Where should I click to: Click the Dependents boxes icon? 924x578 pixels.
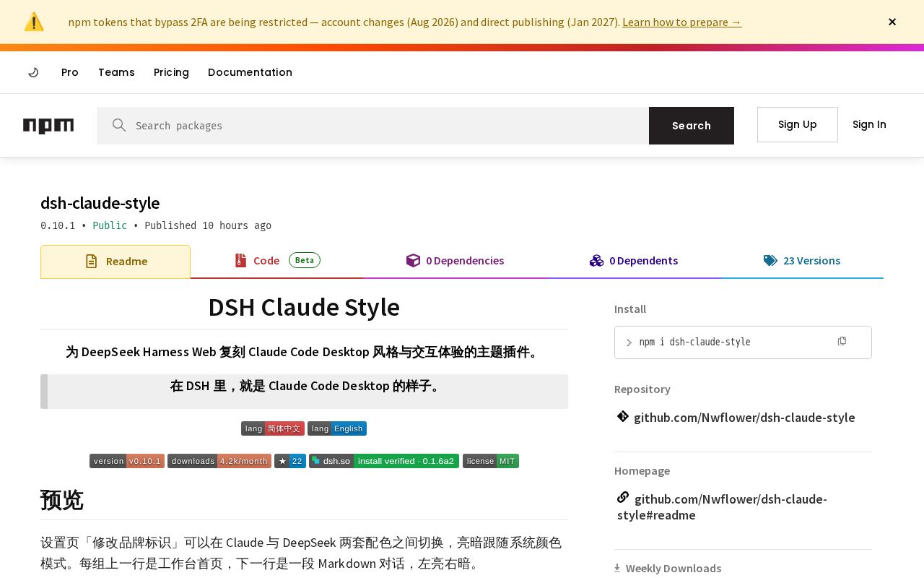(x=596, y=261)
